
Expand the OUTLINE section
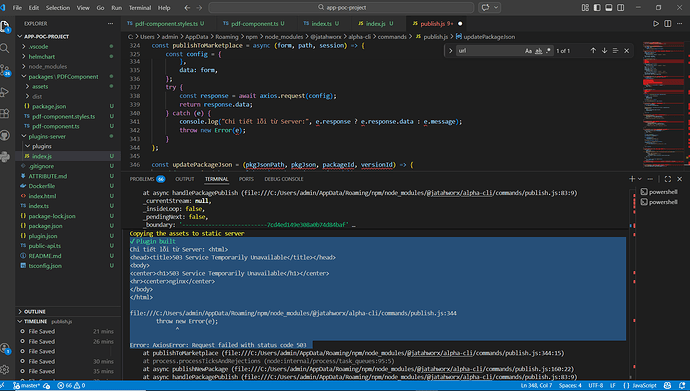34,311
